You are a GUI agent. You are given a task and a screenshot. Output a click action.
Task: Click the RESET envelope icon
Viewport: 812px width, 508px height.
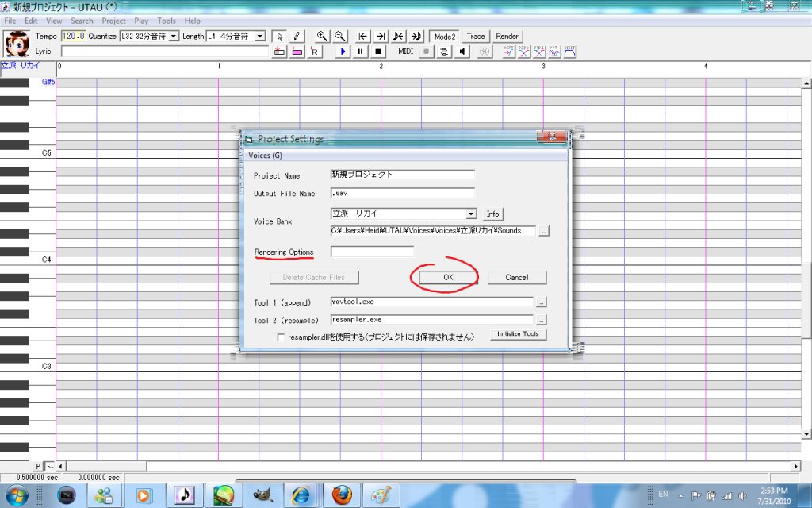[x=569, y=52]
